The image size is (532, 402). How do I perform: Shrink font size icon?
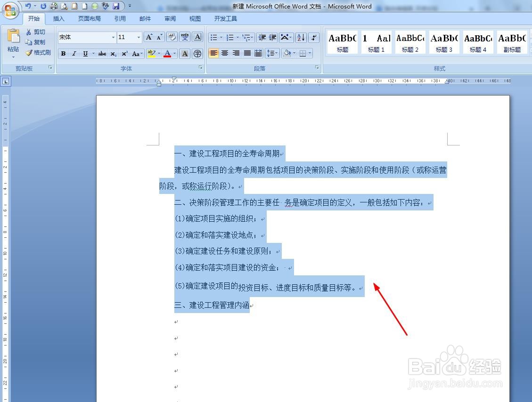click(159, 37)
